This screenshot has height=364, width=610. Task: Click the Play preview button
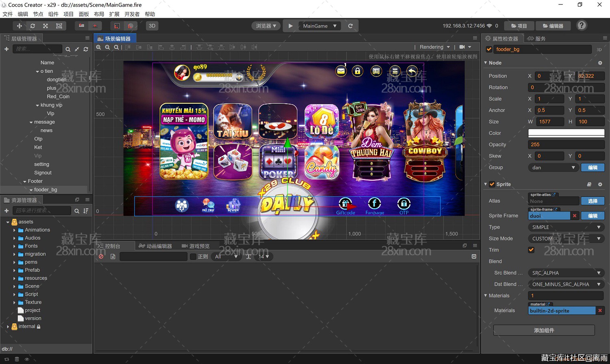(290, 26)
